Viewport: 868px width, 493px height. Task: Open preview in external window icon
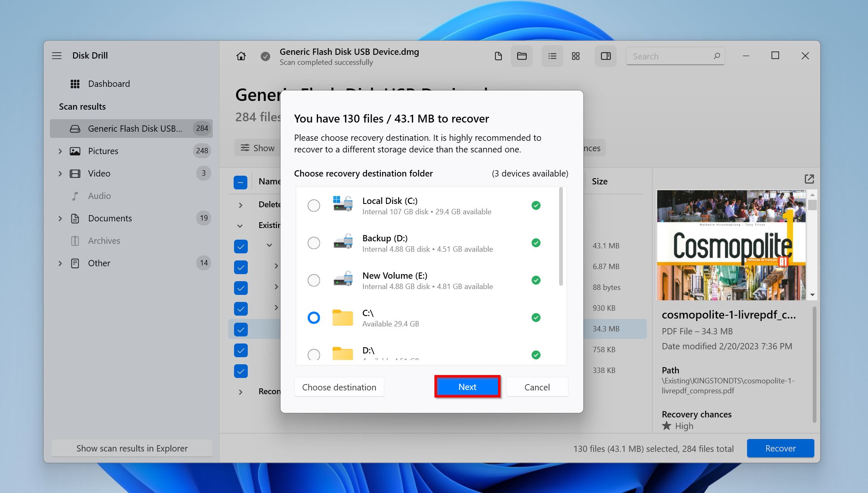click(809, 179)
